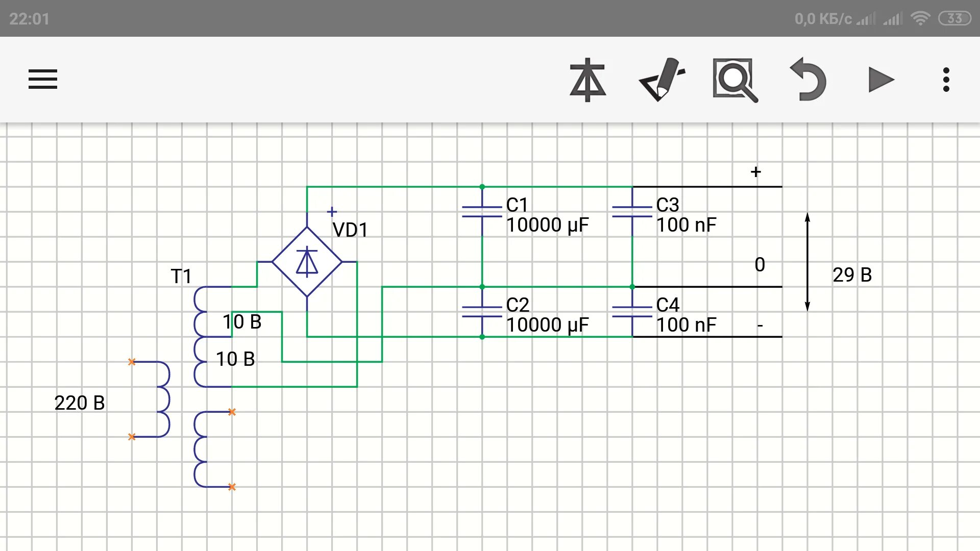Select the pencil edit tool
980x551 pixels.
(x=662, y=80)
